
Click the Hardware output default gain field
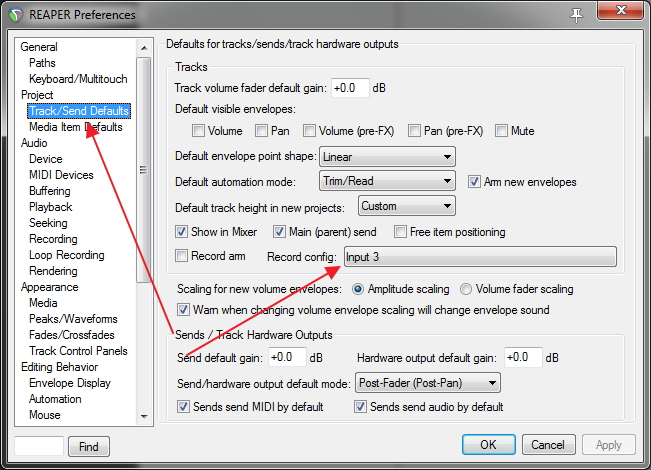pos(523,357)
